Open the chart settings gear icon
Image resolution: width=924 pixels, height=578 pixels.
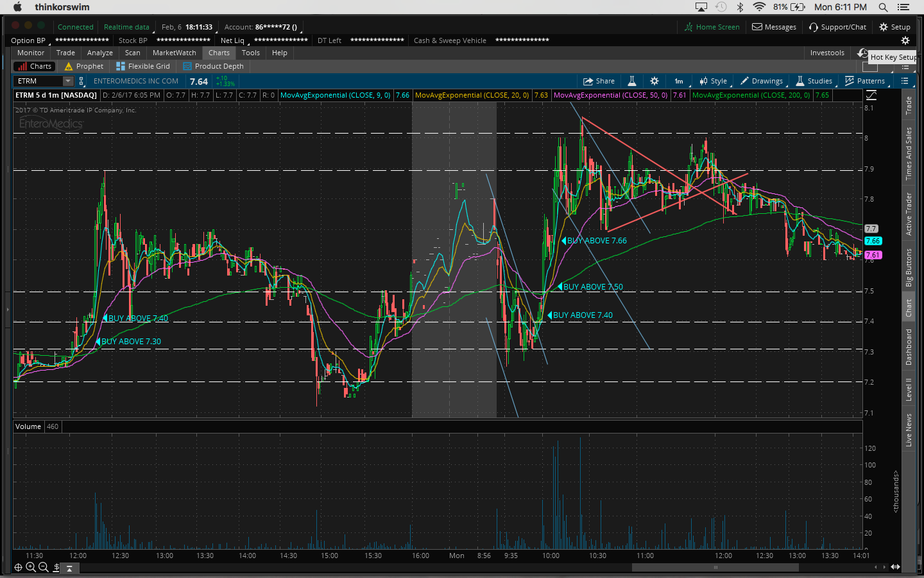654,81
